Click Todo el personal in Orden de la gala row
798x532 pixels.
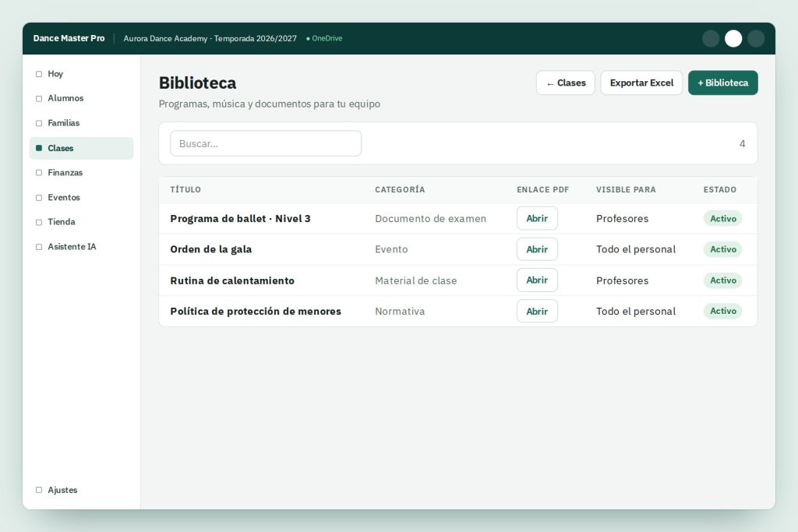(636, 249)
